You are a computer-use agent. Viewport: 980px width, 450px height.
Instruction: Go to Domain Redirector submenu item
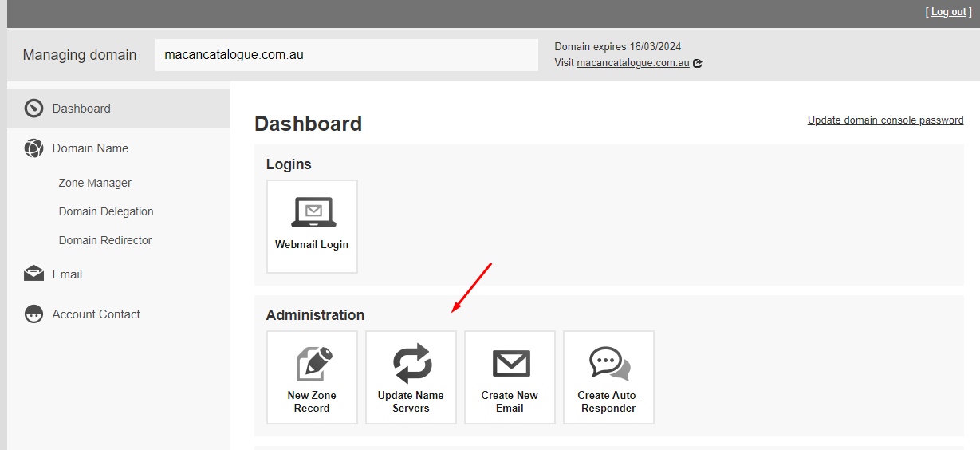tap(105, 240)
